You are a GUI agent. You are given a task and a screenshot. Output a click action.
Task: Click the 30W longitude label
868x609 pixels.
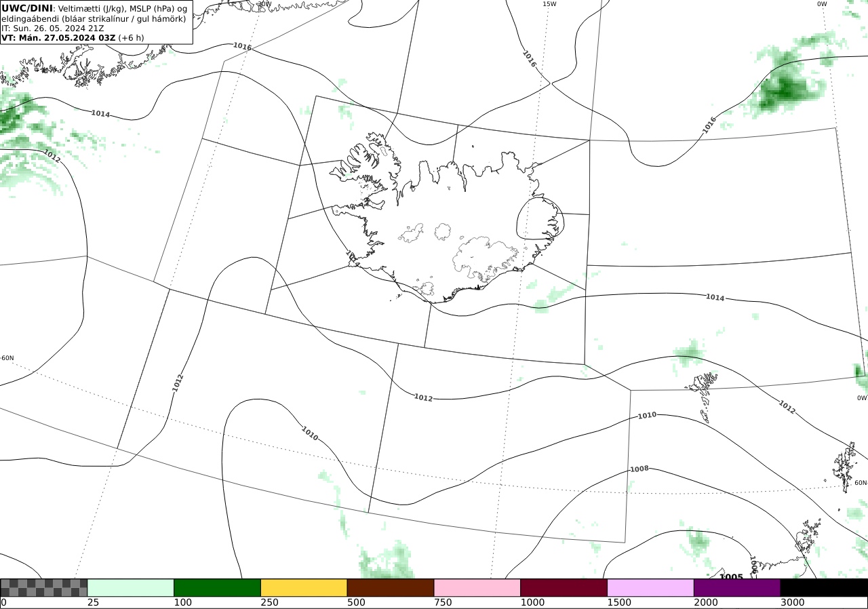point(264,4)
